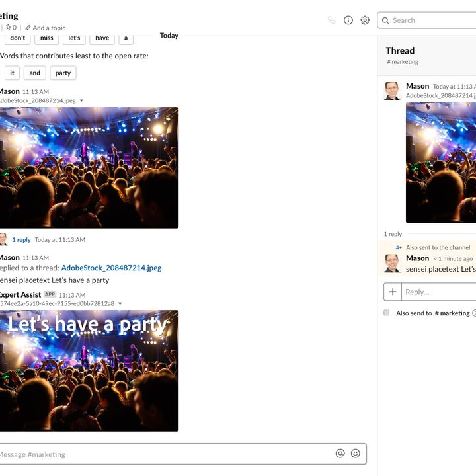Click the search magnifier icon
The width and height of the screenshot is (476, 476).
coord(385,20)
